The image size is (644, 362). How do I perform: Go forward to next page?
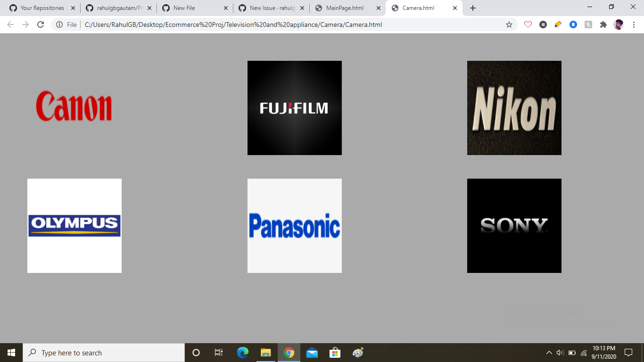(x=25, y=25)
